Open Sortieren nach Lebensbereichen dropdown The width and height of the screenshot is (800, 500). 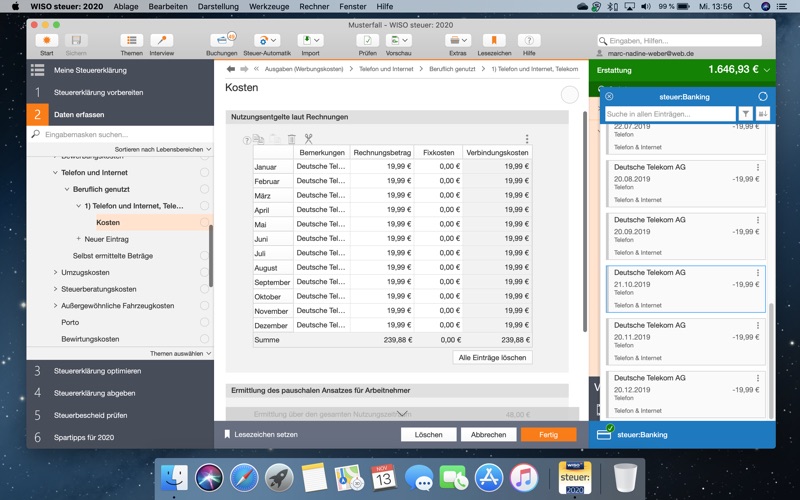click(x=163, y=149)
